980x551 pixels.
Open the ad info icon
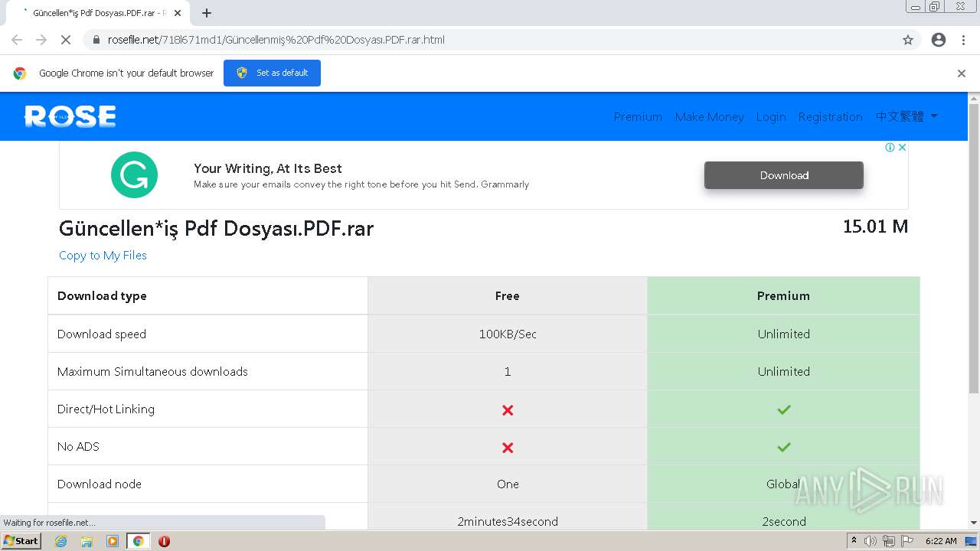tap(890, 147)
